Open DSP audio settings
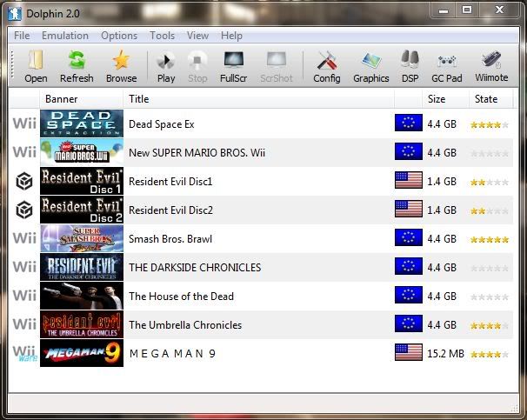This screenshot has height=420, width=527. pos(410,66)
